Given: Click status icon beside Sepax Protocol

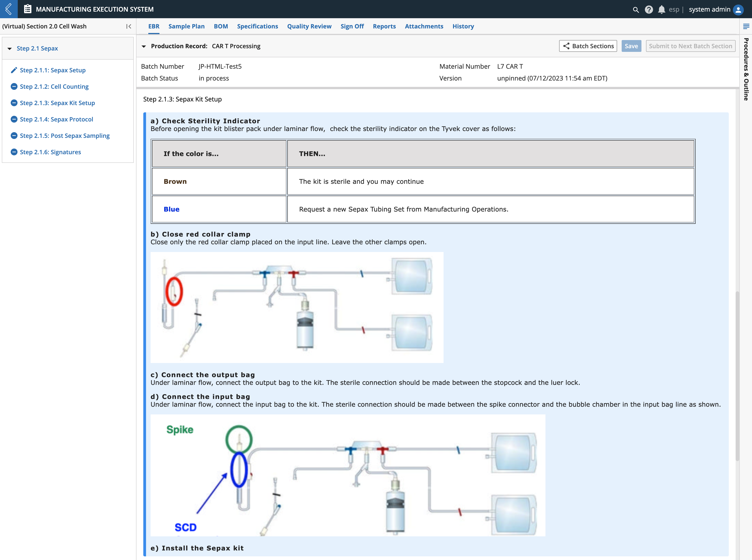Looking at the screenshot, I should point(14,119).
